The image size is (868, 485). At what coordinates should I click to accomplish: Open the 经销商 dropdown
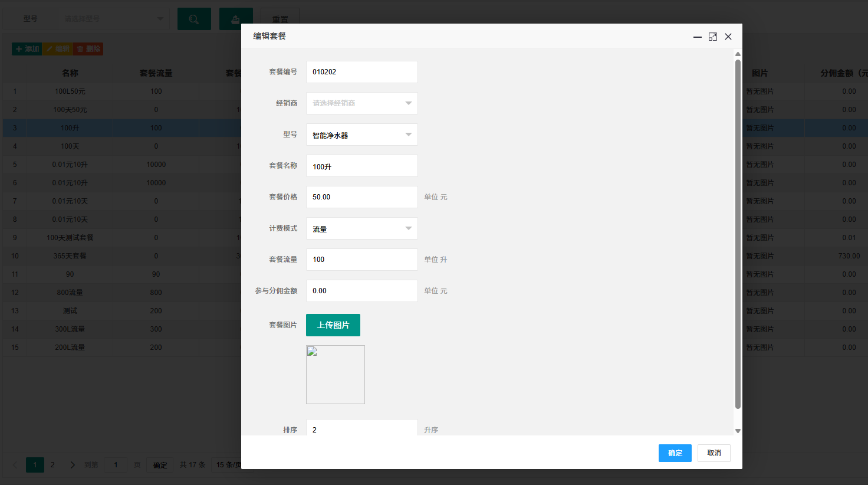tap(362, 103)
